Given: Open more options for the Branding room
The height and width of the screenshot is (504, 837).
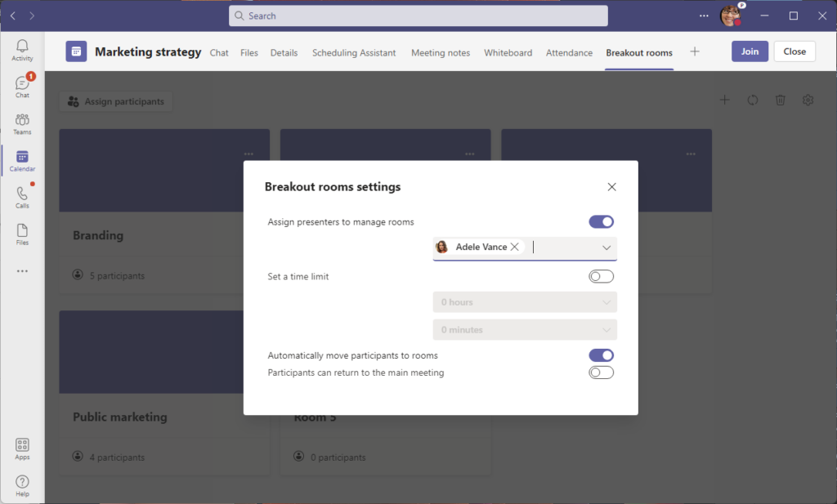Looking at the screenshot, I should [x=248, y=154].
